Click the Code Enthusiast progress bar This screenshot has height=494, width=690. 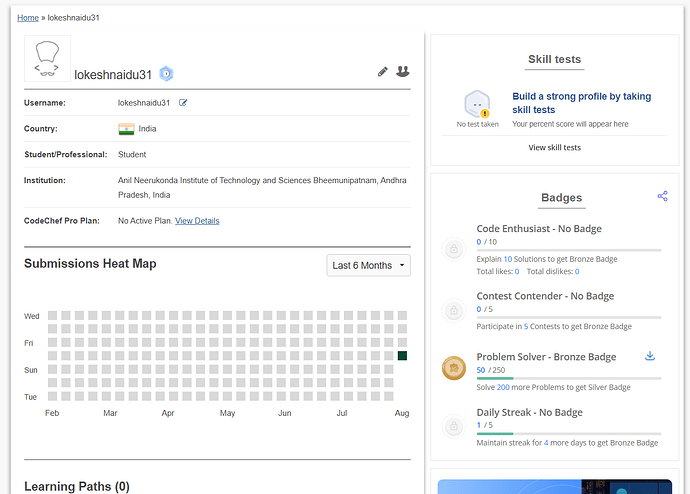pos(569,250)
